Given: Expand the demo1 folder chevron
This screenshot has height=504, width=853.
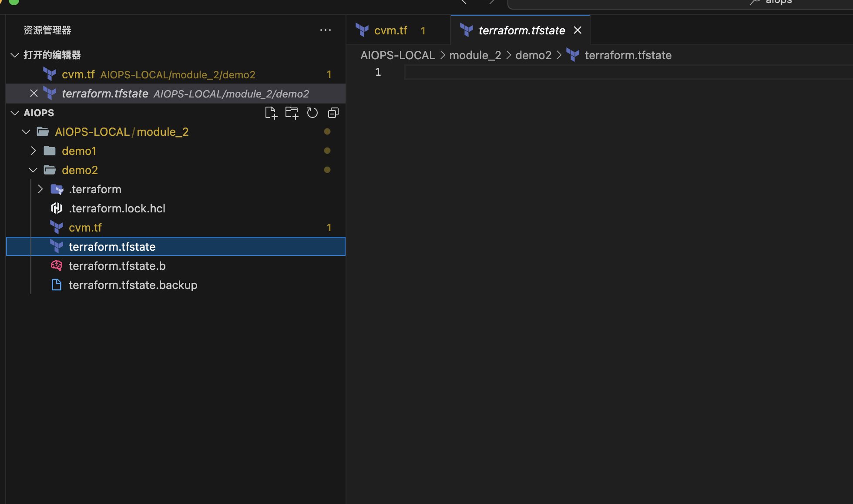Looking at the screenshot, I should tap(33, 151).
